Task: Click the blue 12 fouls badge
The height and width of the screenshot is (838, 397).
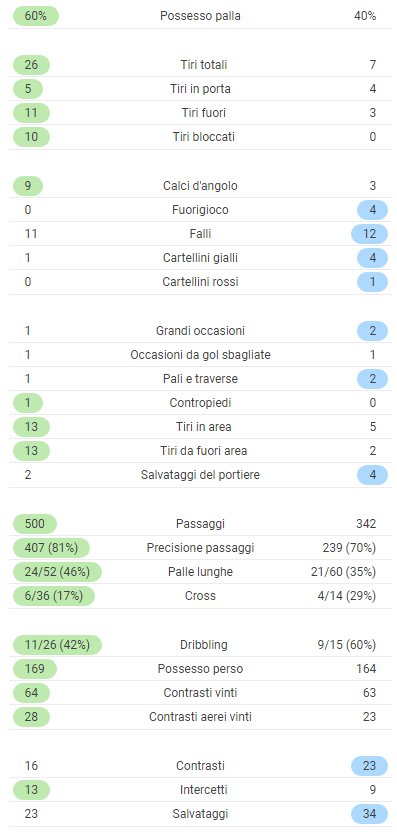Action: pyautogui.click(x=369, y=234)
